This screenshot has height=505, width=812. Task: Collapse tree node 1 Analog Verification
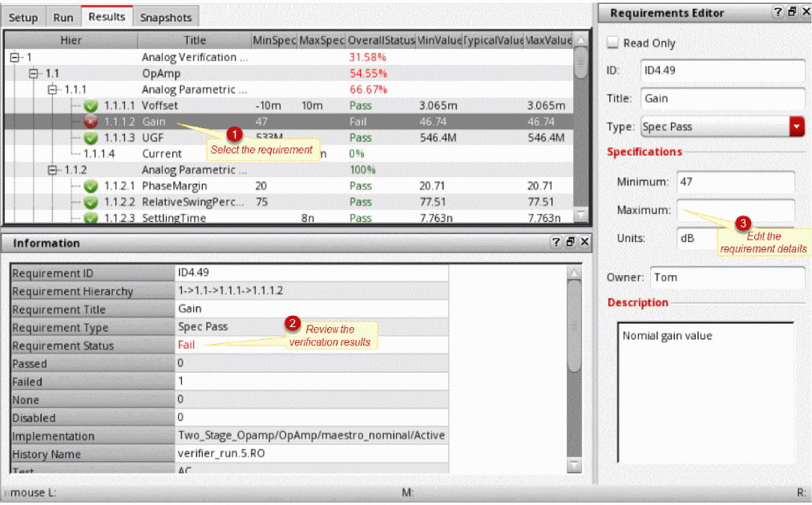[x=15, y=58]
